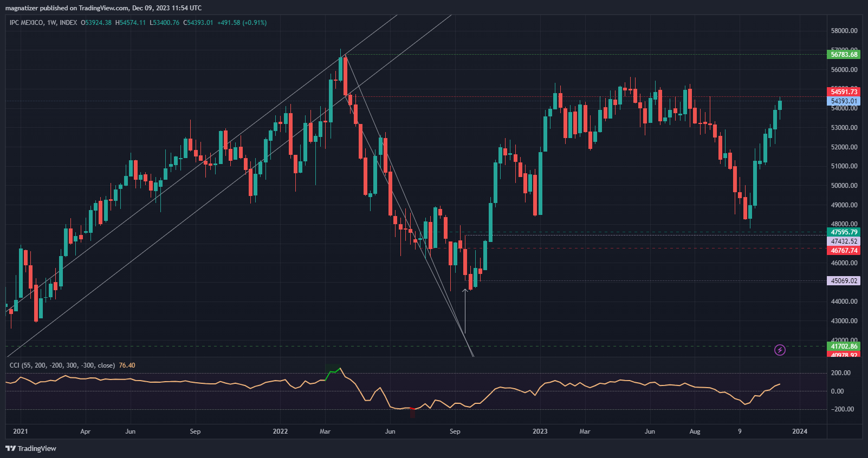
Task: Click 0.00 on the CCI scale
Action: coord(837,391)
